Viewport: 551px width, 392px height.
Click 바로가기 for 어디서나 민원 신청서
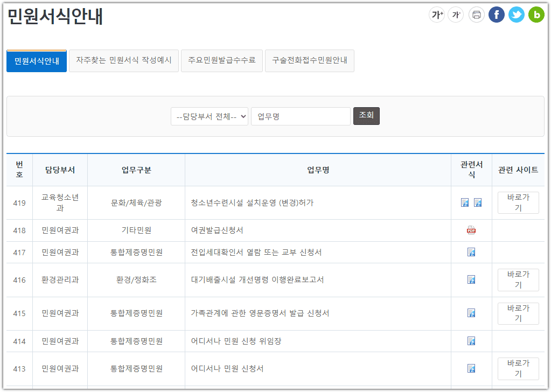[518, 368]
